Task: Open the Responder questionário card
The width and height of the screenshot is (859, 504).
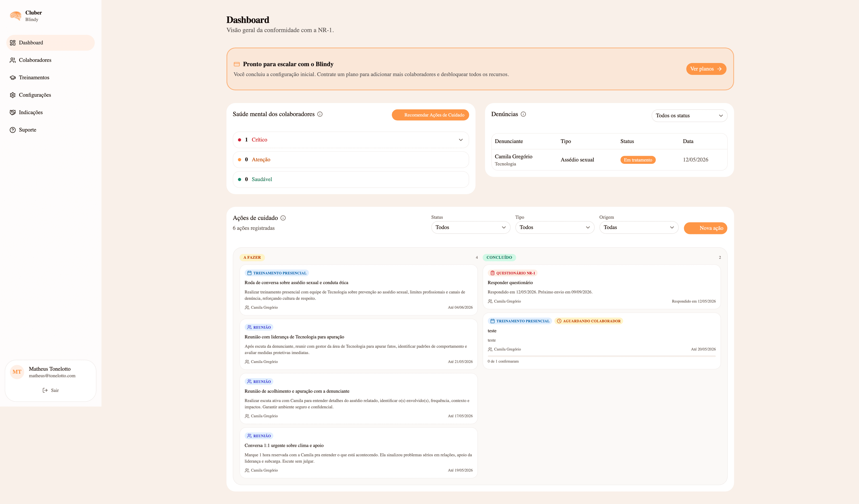Action: 602,287
